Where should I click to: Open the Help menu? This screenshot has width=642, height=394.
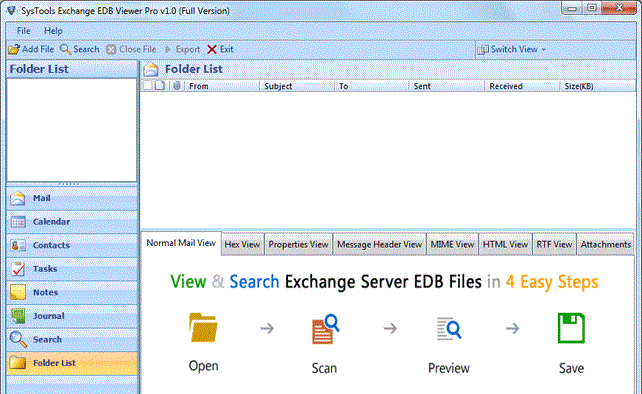pyautogui.click(x=53, y=31)
